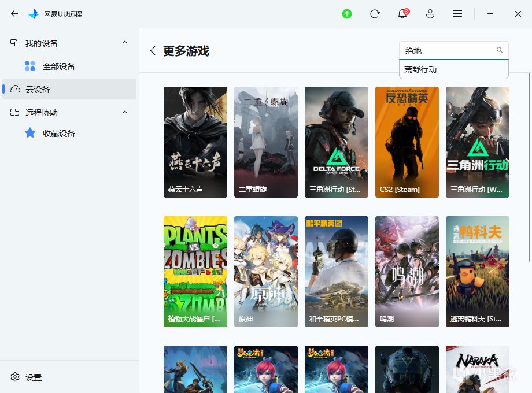Refresh using the circular arrow icon
Image resolution: width=532 pixels, height=393 pixels.
pos(375,14)
